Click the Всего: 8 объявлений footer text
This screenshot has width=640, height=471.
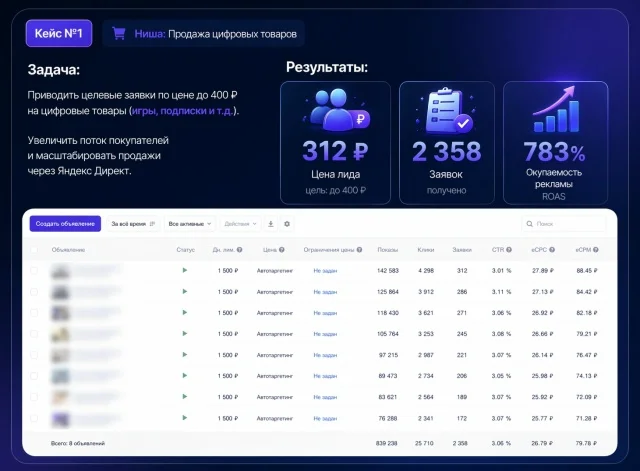click(x=78, y=443)
